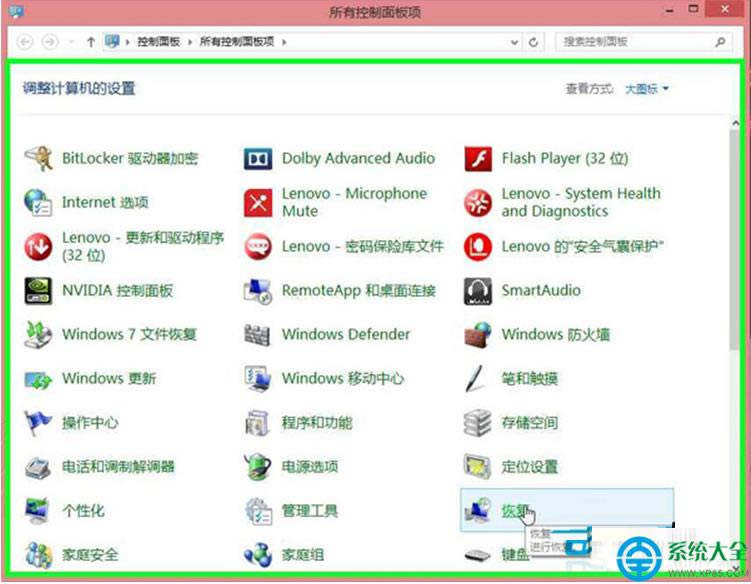Image resolution: width=751 pixels, height=584 pixels.
Task: Open the 电源选项 battery icon
Action: (258, 467)
